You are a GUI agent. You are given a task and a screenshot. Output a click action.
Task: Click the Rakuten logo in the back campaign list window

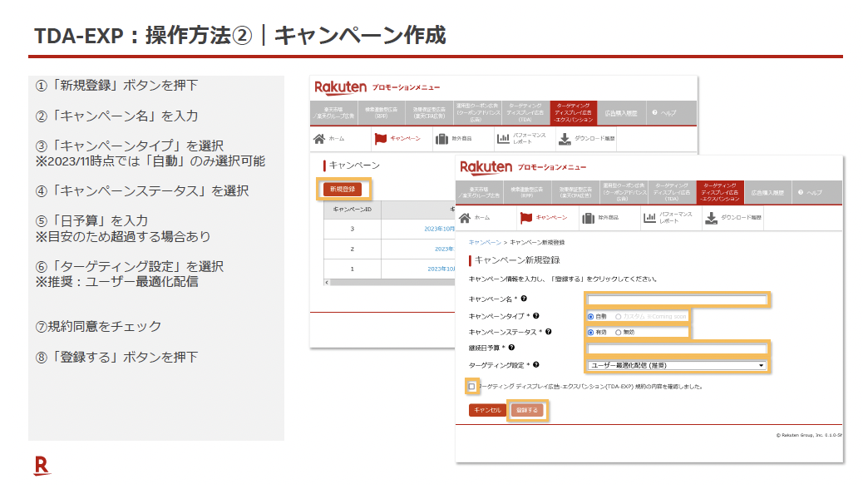point(340,87)
